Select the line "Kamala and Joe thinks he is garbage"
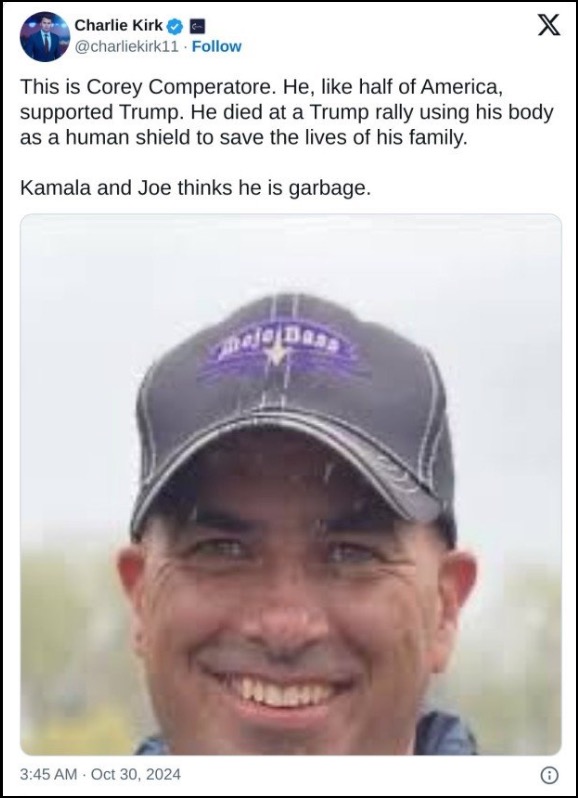Image resolution: width=578 pixels, height=798 pixels. tap(195, 188)
